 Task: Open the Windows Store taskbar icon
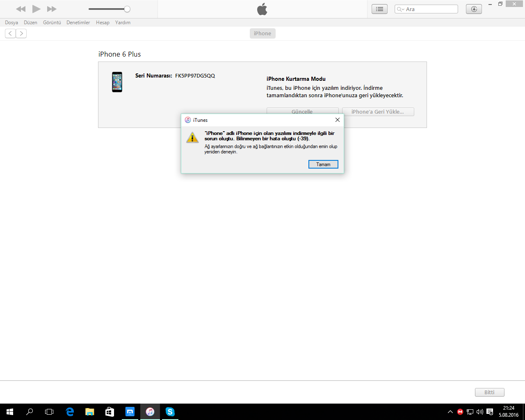110,412
